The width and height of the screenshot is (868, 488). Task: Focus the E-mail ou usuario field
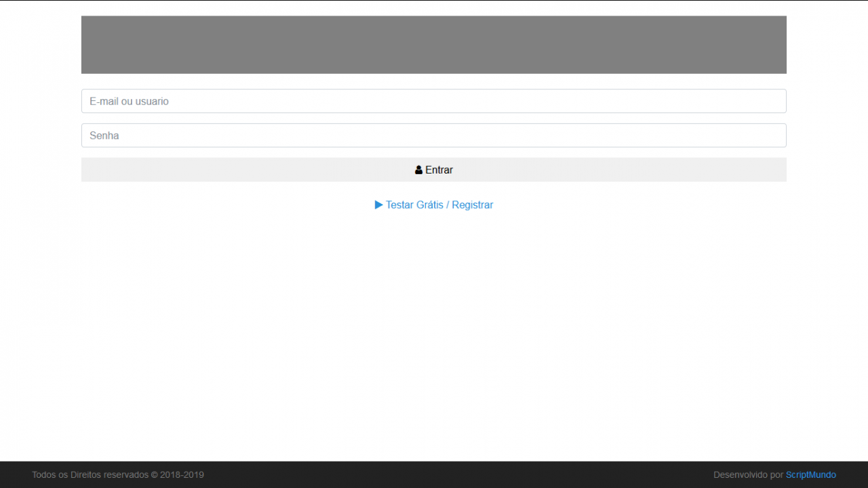point(434,101)
